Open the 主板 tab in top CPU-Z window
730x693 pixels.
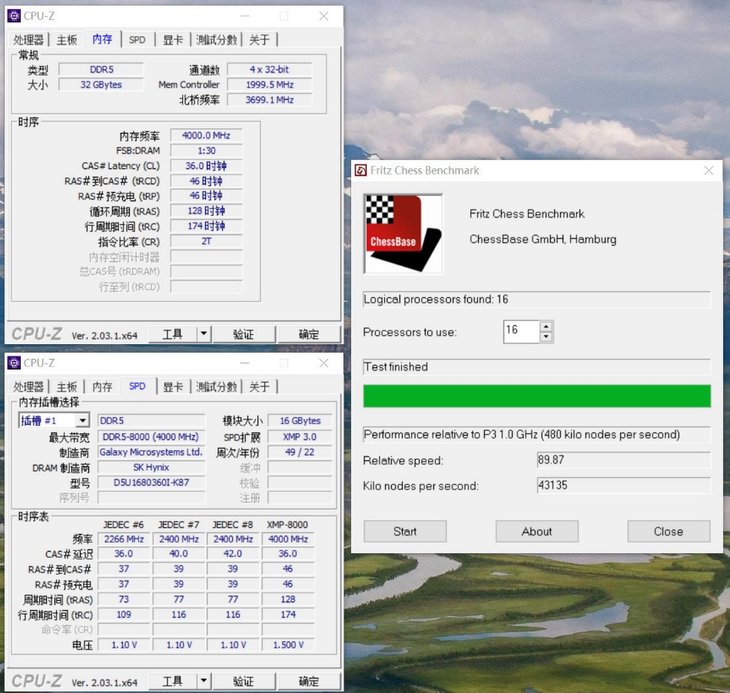(67, 40)
